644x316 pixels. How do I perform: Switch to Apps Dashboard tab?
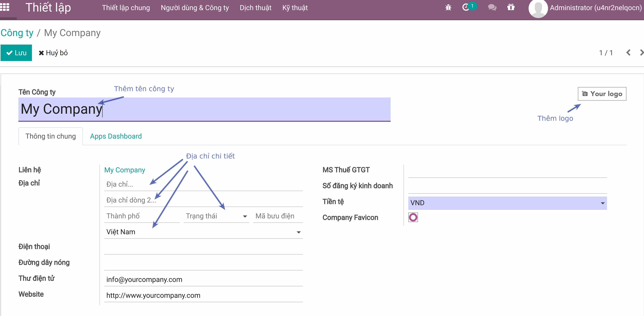click(x=116, y=136)
